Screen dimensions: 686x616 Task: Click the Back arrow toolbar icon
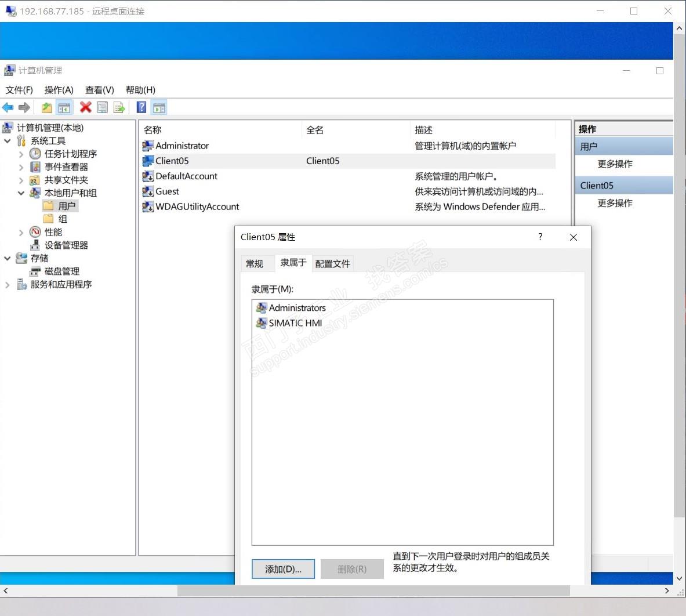click(x=8, y=107)
